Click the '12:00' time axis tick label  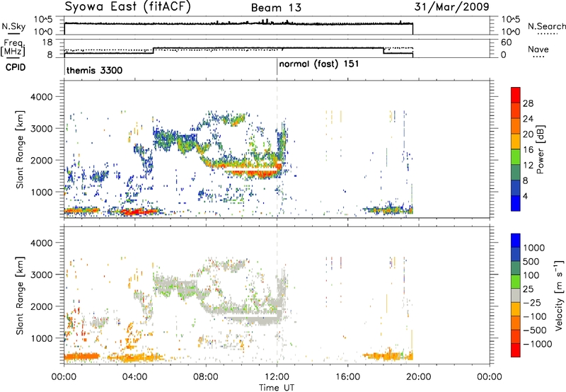pyautogui.click(x=277, y=377)
